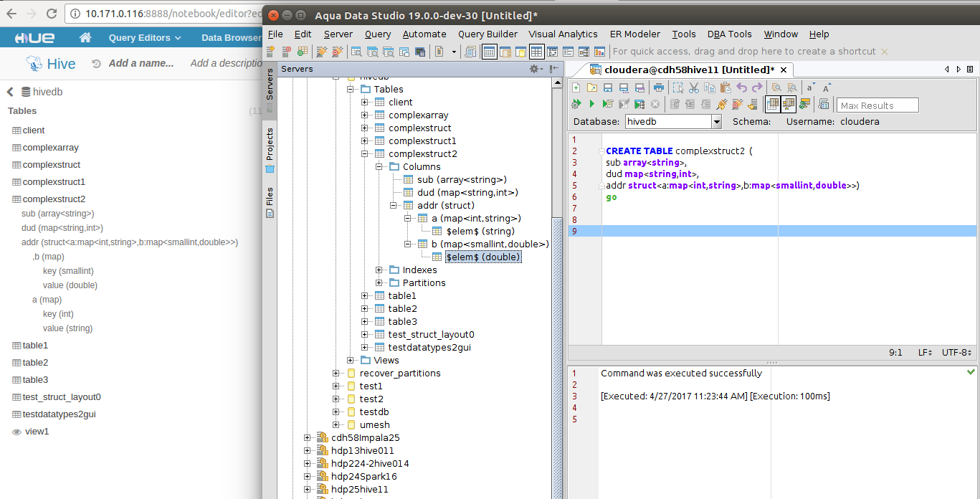Click the Cut scissors icon

click(x=693, y=87)
